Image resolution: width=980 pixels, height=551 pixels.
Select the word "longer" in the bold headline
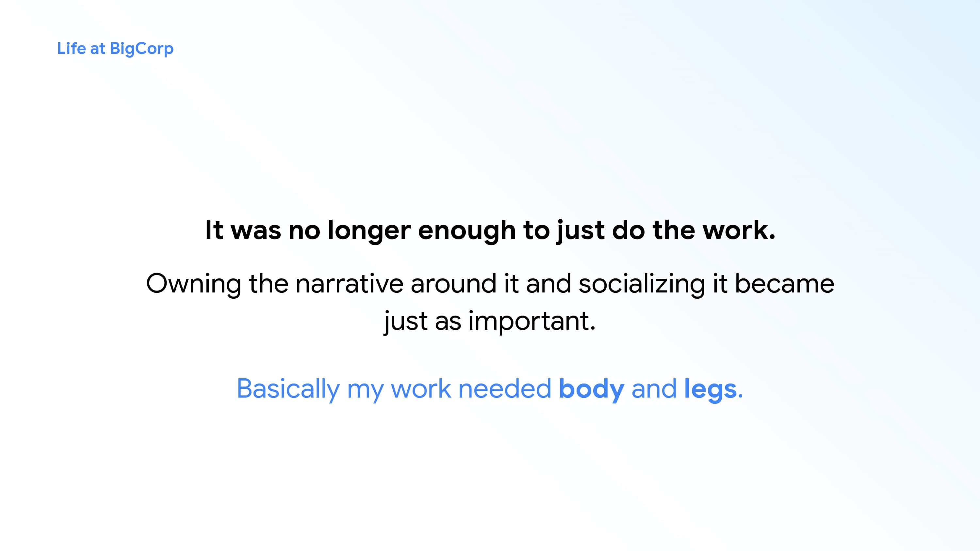point(368,231)
